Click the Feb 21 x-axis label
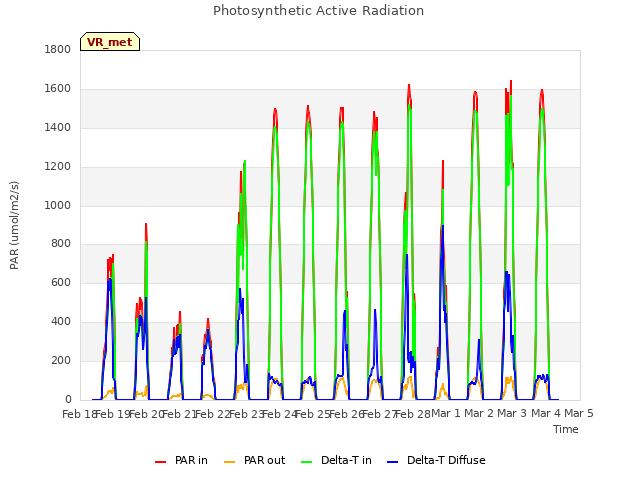640x480 pixels. (180, 414)
